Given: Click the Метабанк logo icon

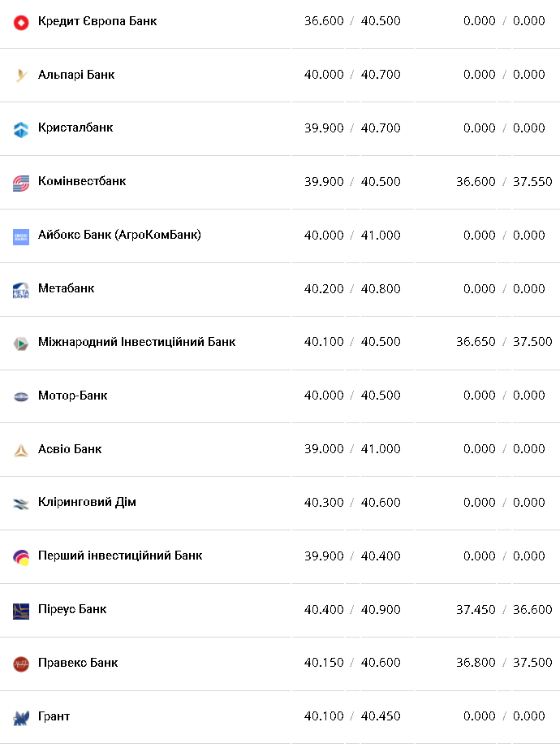Looking at the screenshot, I should (21, 290).
